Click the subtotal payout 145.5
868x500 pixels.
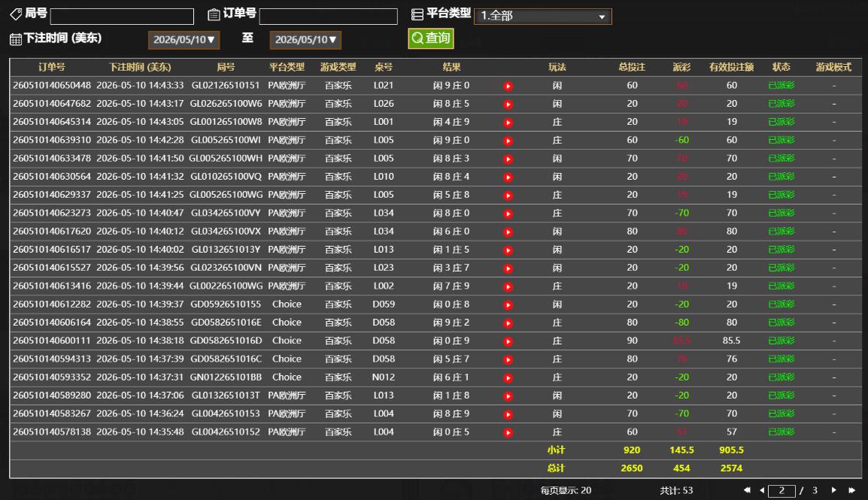pyautogui.click(x=681, y=450)
